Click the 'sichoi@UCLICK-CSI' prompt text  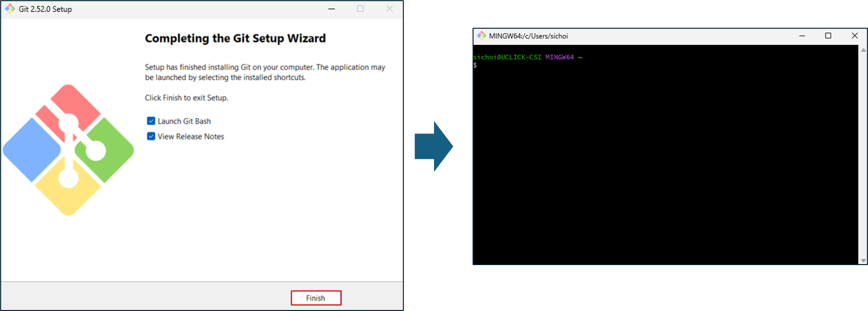click(507, 57)
